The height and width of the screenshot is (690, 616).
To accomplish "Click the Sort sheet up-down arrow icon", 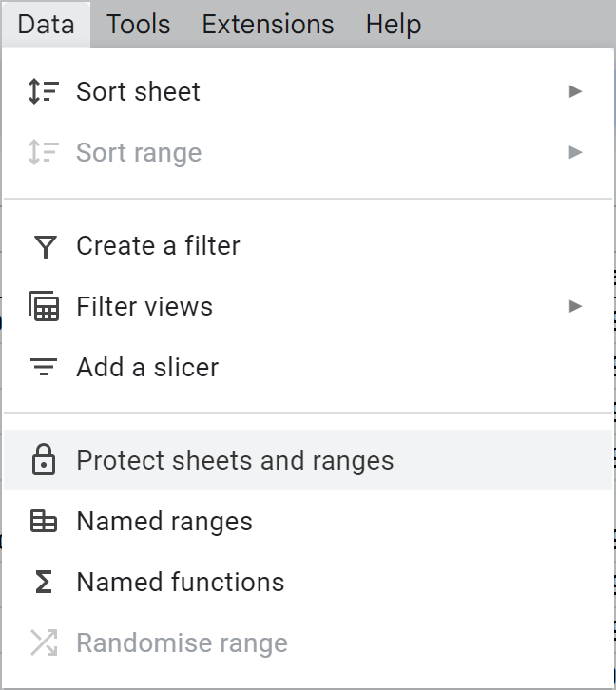I will (44, 91).
